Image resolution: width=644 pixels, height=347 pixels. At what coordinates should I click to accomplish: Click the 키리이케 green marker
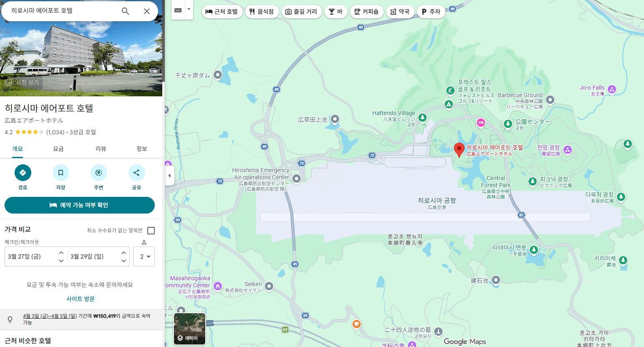point(623,260)
